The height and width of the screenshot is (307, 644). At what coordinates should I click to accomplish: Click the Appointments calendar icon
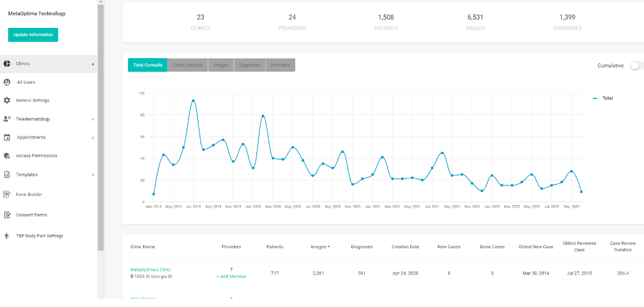click(6, 137)
